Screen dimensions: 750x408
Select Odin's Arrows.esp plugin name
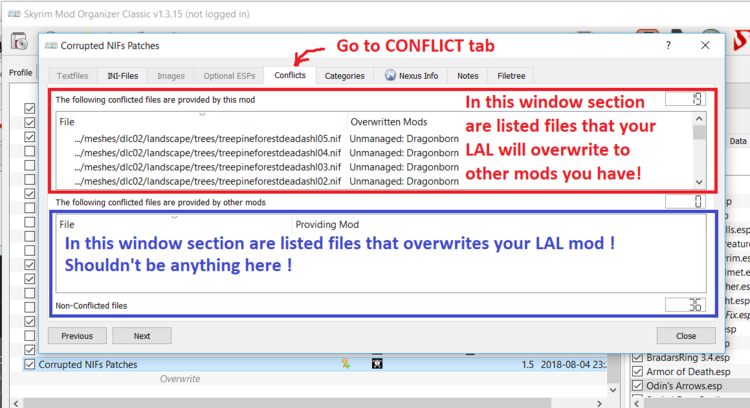click(x=684, y=386)
